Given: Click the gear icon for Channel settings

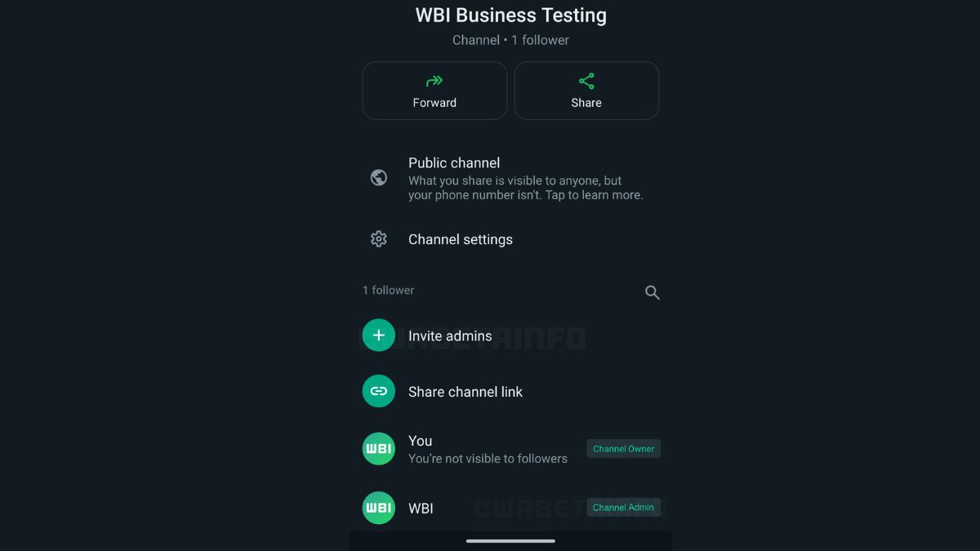Looking at the screenshot, I should coord(379,239).
